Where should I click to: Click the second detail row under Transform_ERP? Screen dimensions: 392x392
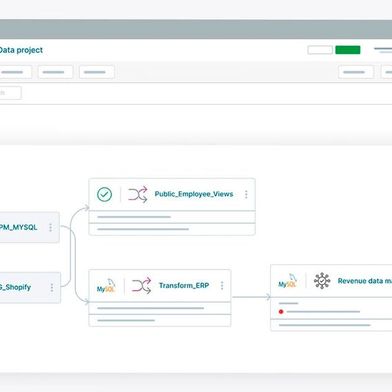[x=160, y=320]
